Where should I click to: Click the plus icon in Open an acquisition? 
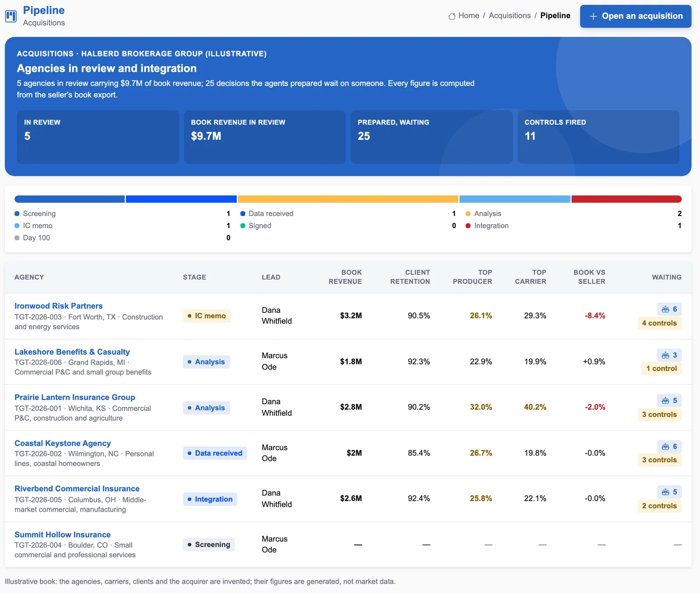pos(593,16)
